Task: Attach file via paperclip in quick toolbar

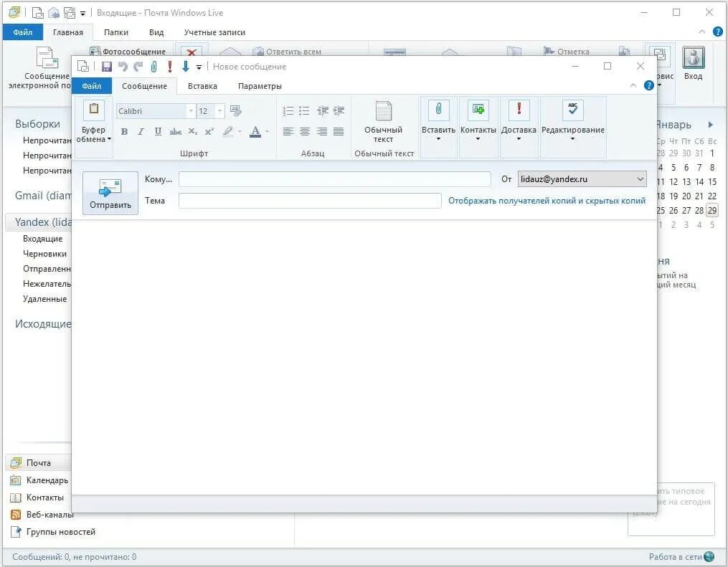Action: 153,67
